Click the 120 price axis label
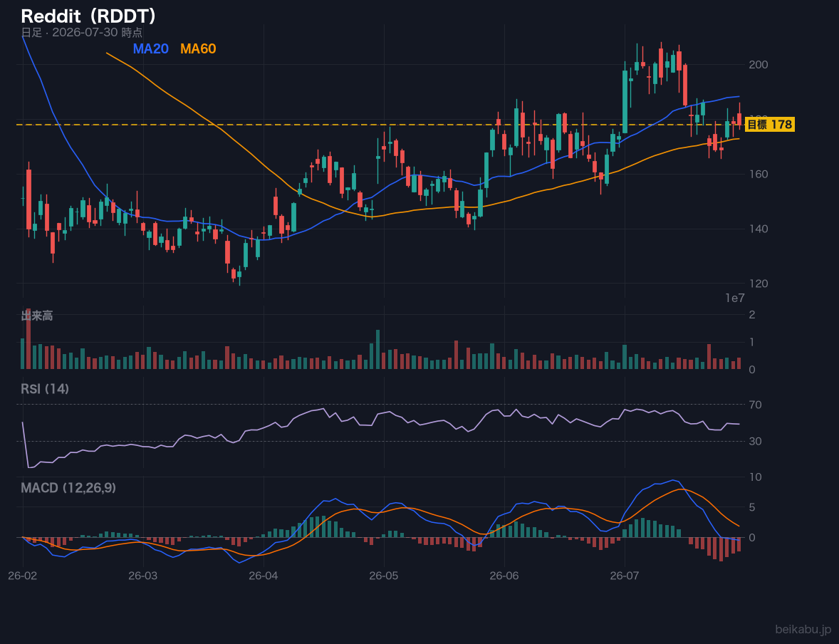The height and width of the screenshot is (644, 839). click(x=759, y=284)
